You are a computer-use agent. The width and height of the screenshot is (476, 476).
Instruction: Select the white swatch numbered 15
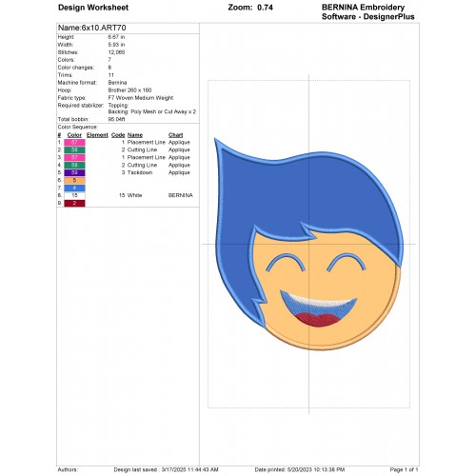point(74,195)
